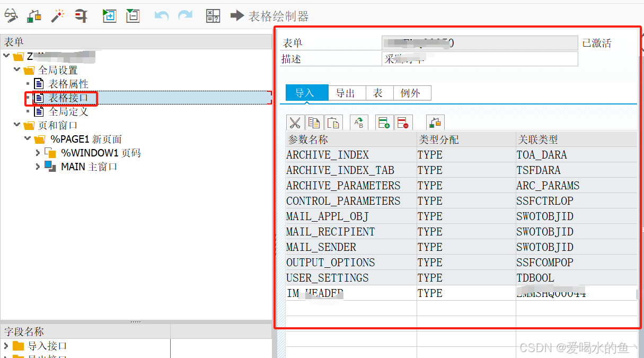Screen dimensions: 644x358
Task: Collapse the 全局设置 folder
Action: pyautogui.click(x=17, y=69)
